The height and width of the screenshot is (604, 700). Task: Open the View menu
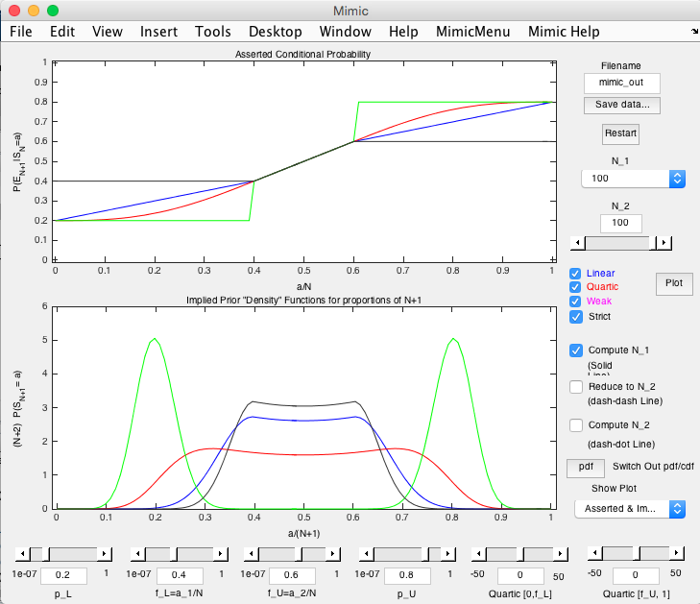[108, 32]
